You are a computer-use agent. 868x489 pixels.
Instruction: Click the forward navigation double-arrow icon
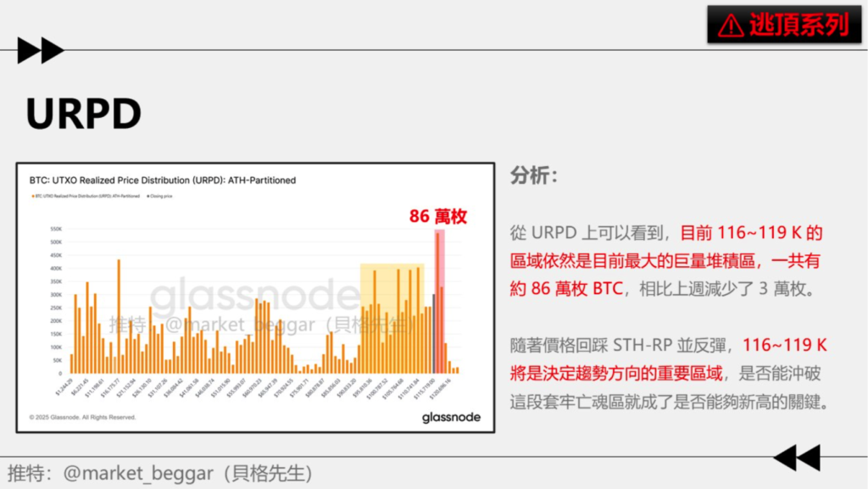41,49
